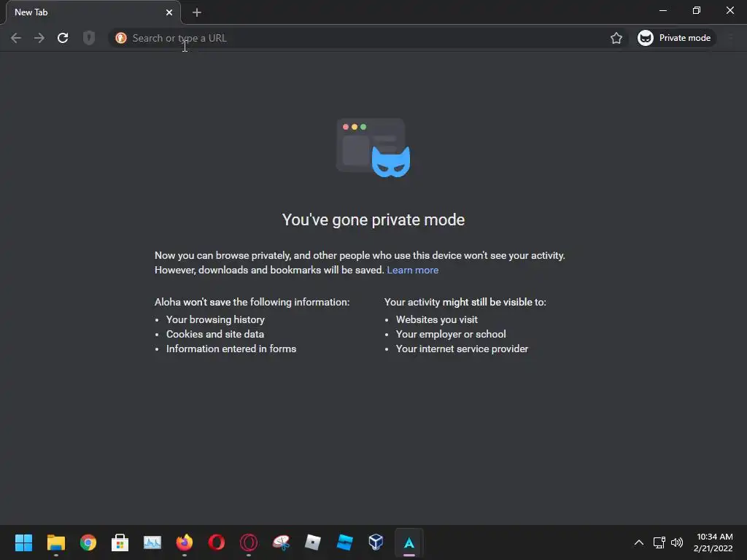Open the Snipping Tool taskbar icon
Image resolution: width=747 pixels, height=560 pixels.
(281, 542)
